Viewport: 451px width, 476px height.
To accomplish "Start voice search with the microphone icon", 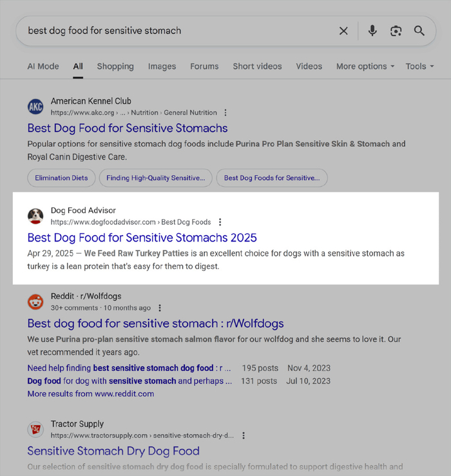I will pos(372,31).
